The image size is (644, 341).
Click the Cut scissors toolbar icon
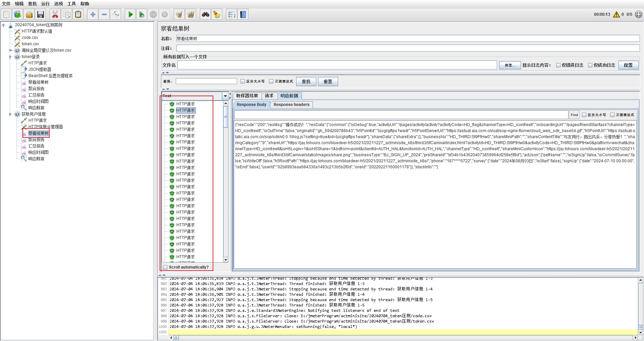point(55,14)
